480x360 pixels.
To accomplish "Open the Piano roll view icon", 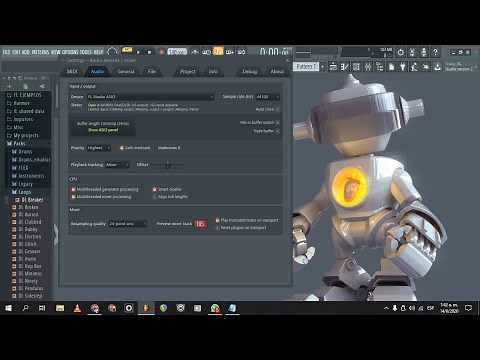I will coord(345,67).
